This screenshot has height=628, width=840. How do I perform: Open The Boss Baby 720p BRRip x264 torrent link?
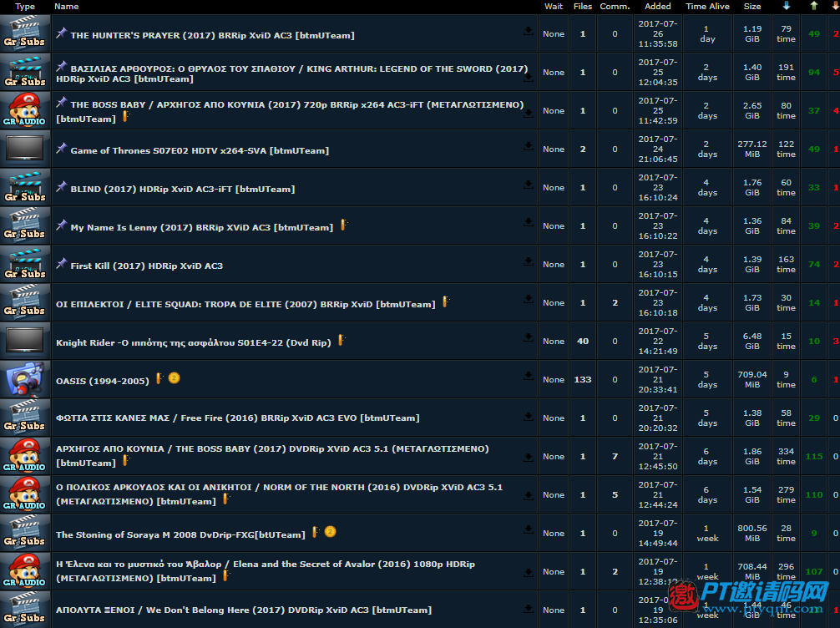click(x=290, y=111)
